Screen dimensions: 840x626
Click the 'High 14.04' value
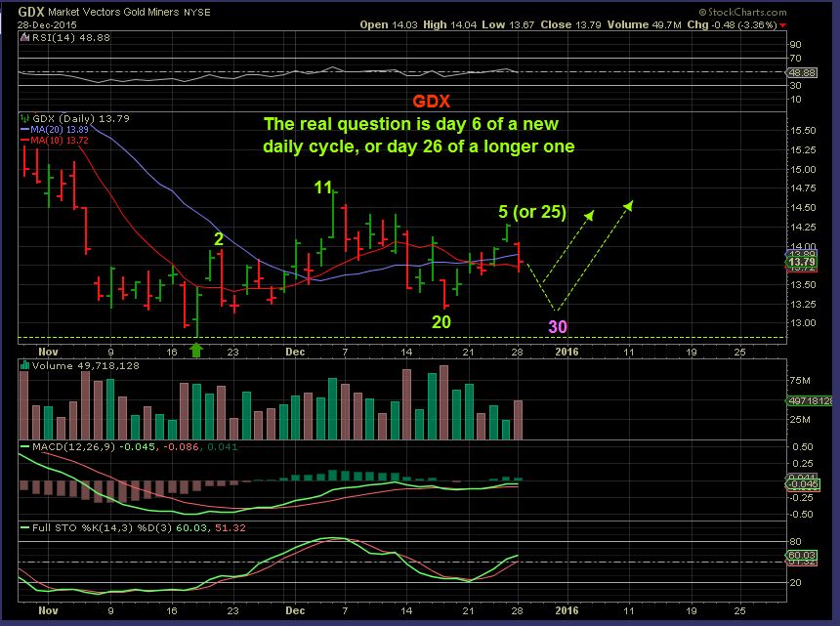pos(449,24)
